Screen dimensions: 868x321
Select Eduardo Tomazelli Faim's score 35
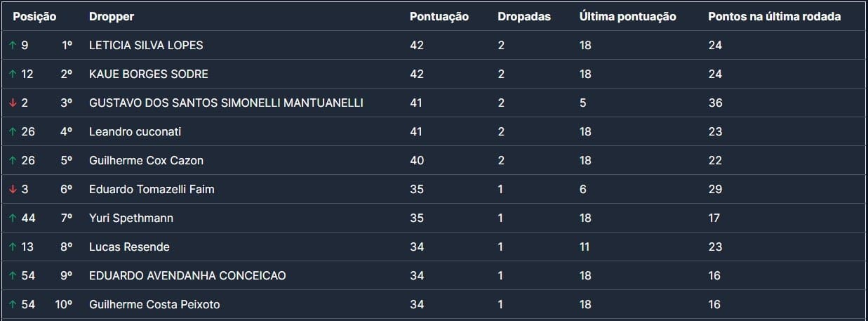[417, 189]
